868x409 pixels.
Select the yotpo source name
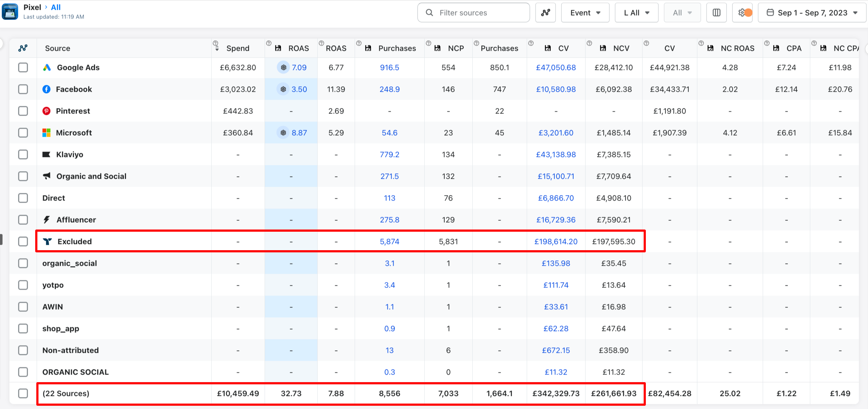pyautogui.click(x=53, y=285)
